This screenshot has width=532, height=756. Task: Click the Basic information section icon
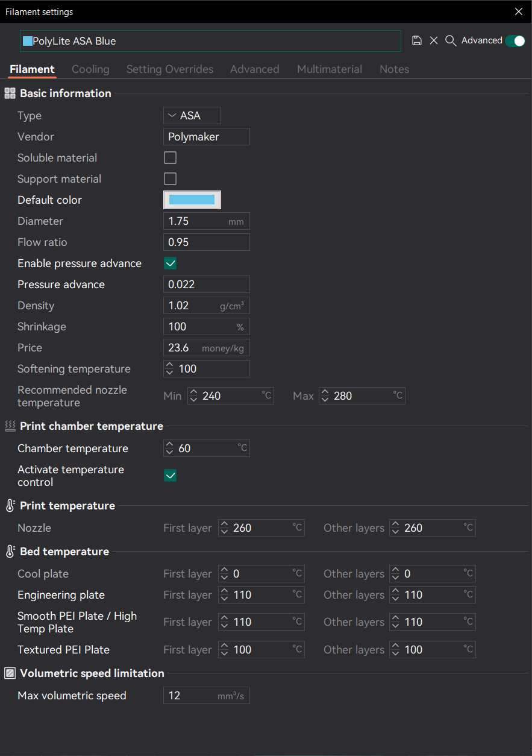pos(10,93)
